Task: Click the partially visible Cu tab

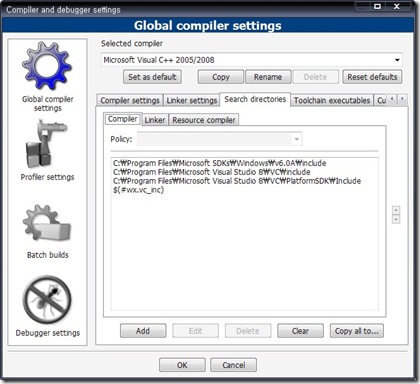Action: (x=381, y=100)
